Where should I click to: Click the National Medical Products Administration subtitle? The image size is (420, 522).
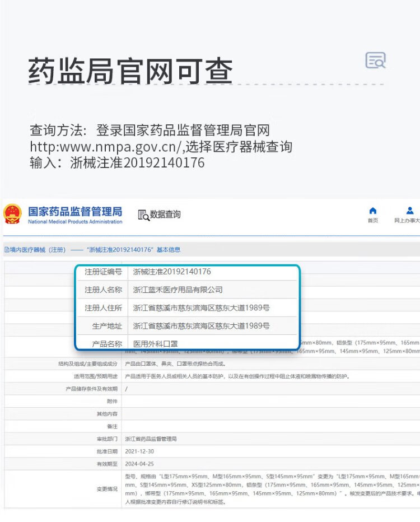75,222
